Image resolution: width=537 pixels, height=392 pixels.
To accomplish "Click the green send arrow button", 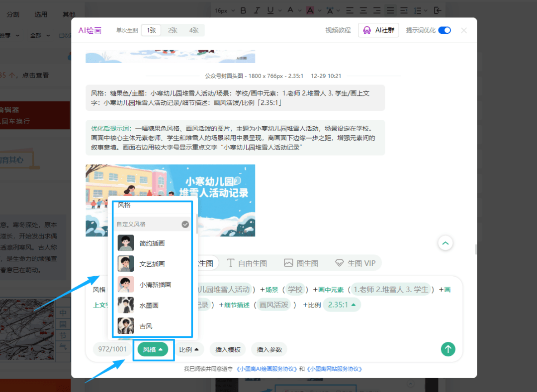I will click(447, 349).
